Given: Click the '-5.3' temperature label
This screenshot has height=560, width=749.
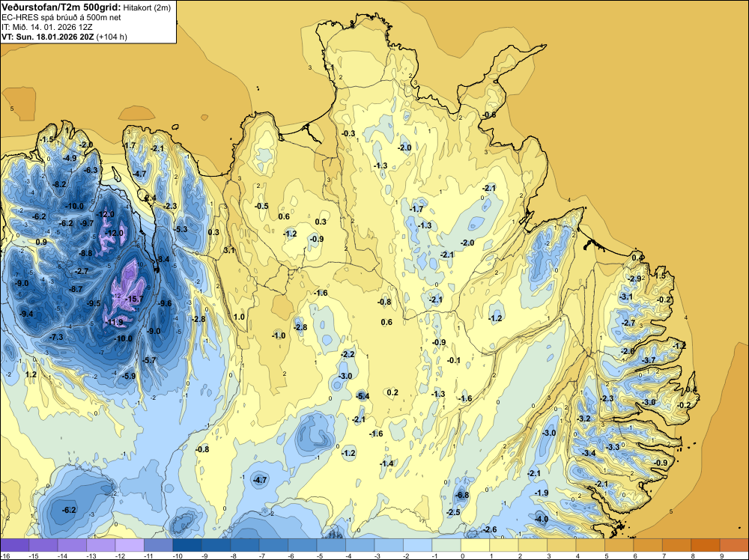Looking at the screenshot, I should pyautogui.click(x=181, y=229).
